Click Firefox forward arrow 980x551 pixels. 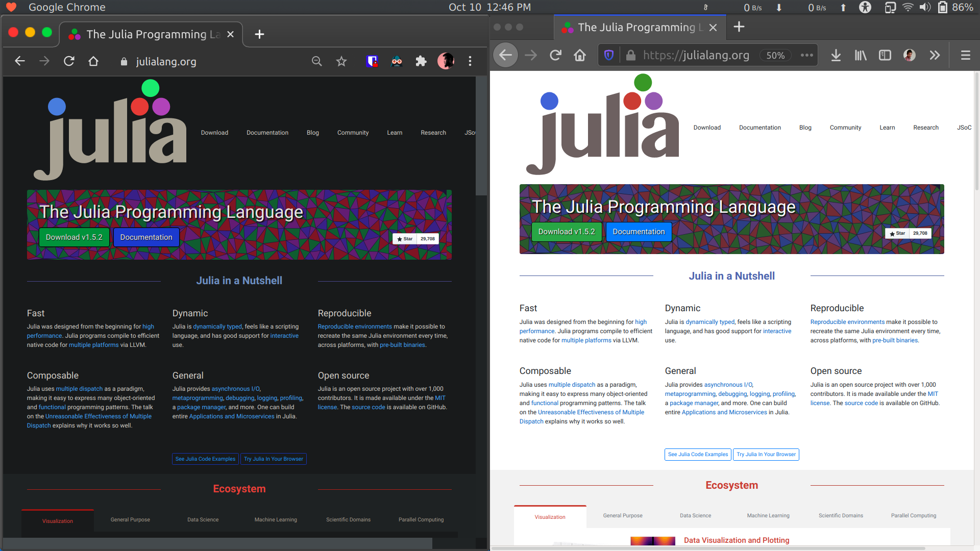click(x=531, y=55)
